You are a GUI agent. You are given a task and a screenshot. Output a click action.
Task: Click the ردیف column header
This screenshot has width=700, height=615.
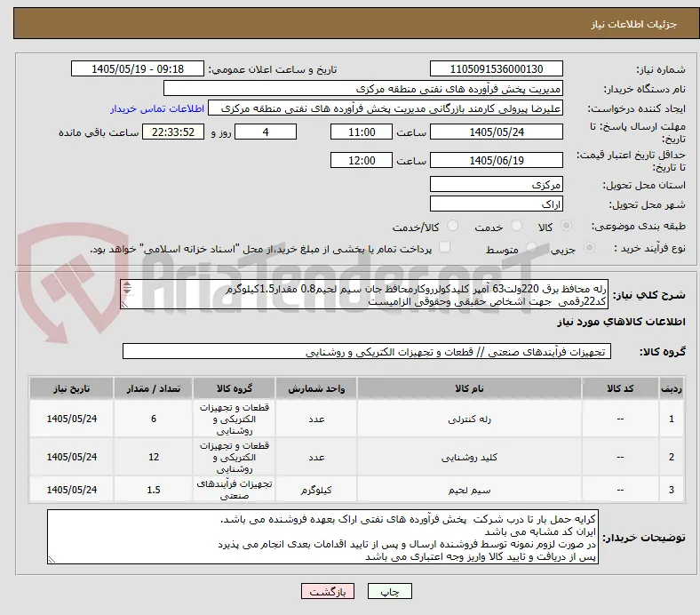[x=671, y=389]
